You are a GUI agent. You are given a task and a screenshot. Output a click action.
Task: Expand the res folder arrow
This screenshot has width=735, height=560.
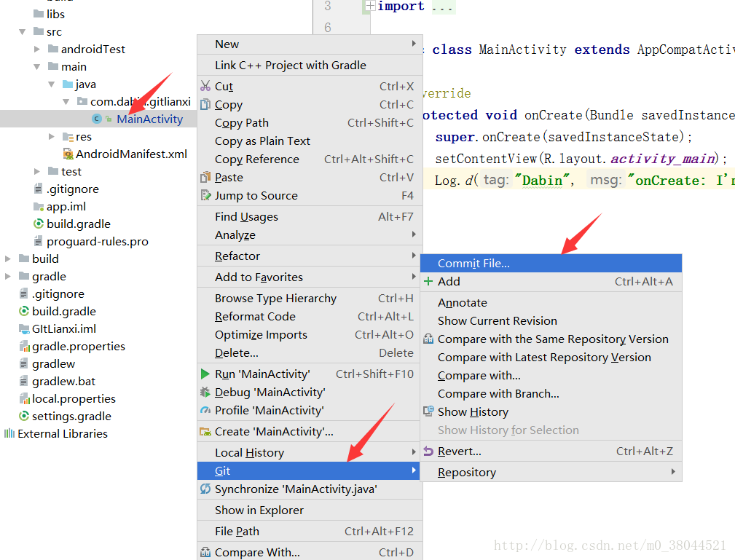52,136
